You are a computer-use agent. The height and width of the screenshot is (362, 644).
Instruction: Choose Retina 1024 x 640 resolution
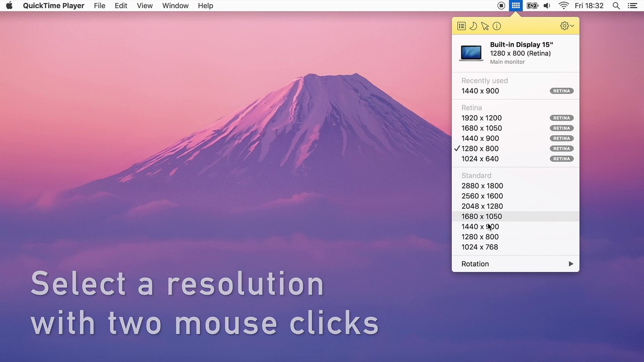[x=516, y=159]
